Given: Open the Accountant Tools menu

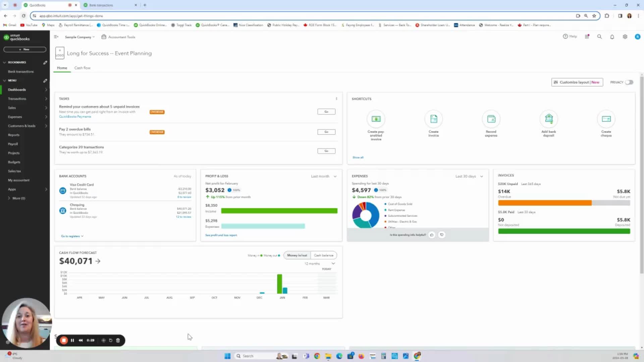Looking at the screenshot, I should point(118,37).
